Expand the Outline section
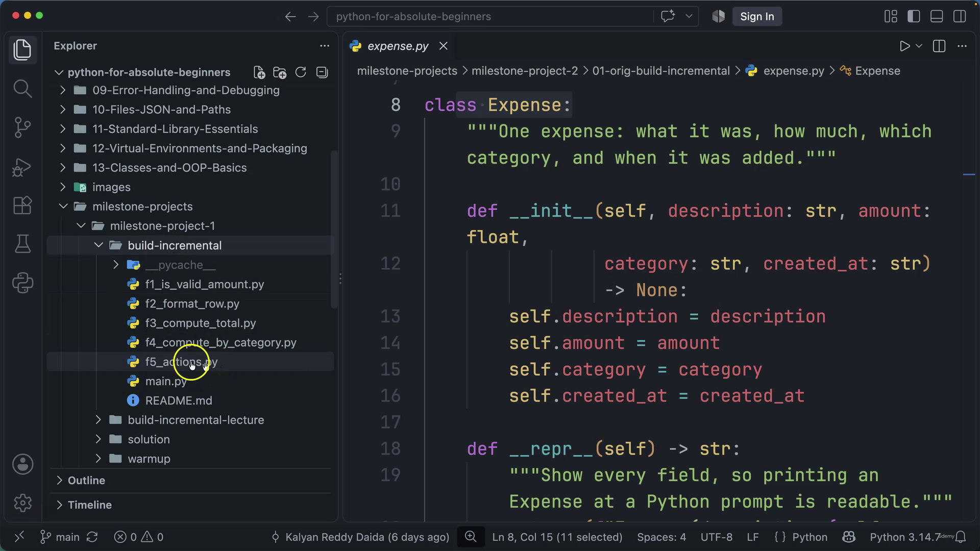 coord(60,481)
